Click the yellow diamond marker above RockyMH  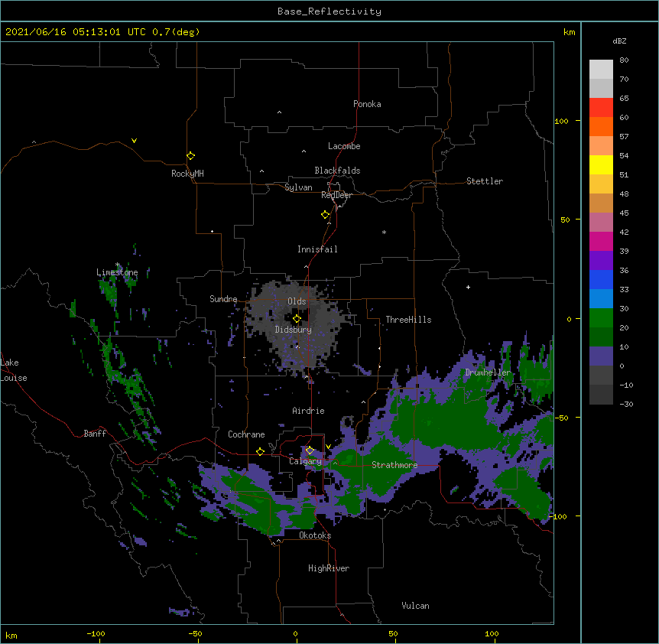coord(191,156)
